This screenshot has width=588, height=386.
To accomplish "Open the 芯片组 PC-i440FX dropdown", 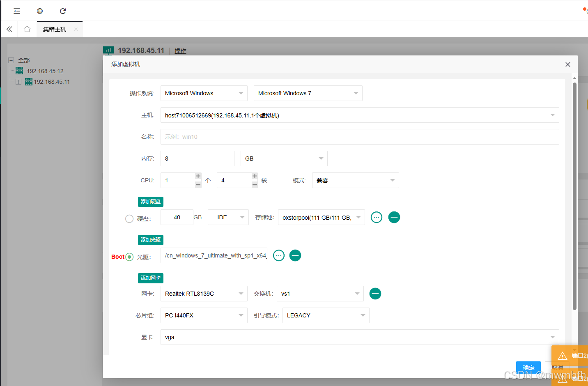I will pos(204,315).
